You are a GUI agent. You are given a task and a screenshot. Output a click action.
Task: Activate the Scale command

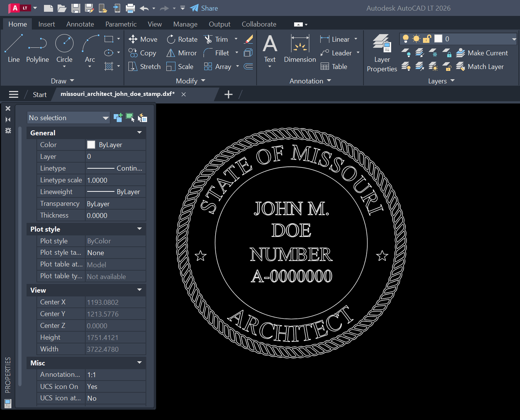click(180, 66)
